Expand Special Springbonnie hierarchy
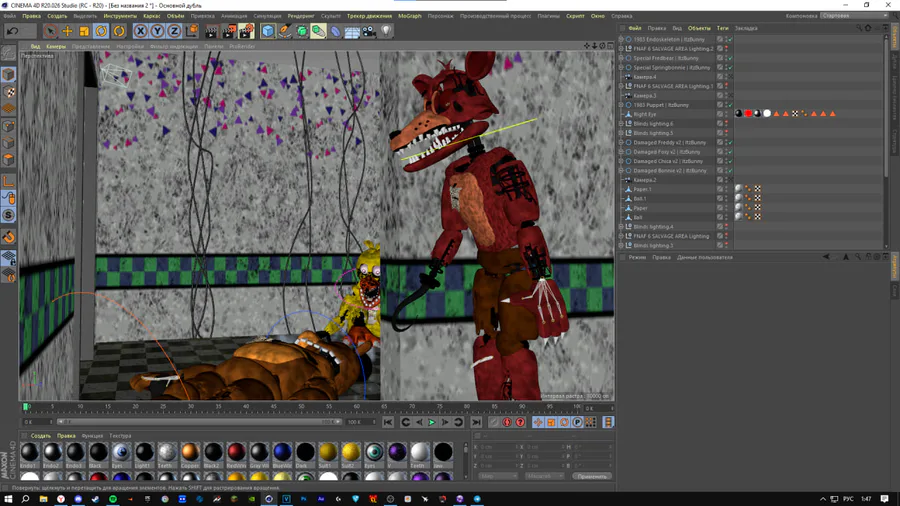The height and width of the screenshot is (506, 900). coord(621,68)
